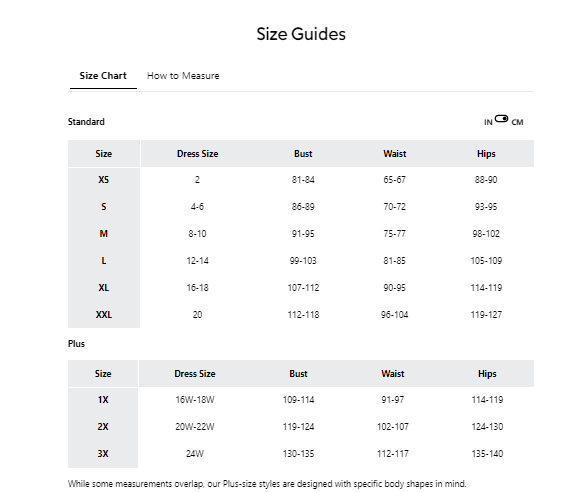The width and height of the screenshot is (565, 492).
Task: Click the XL size row header
Action: click(x=104, y=288)
